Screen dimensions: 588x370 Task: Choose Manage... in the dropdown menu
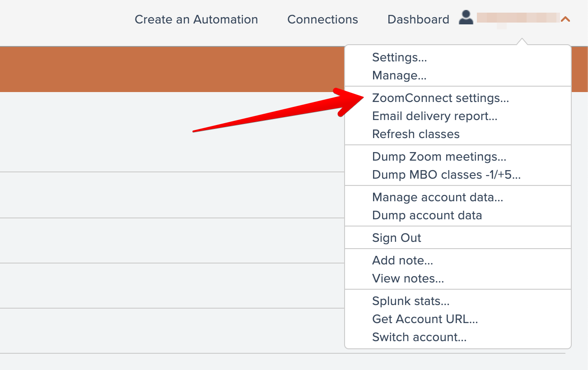(399, 75)
